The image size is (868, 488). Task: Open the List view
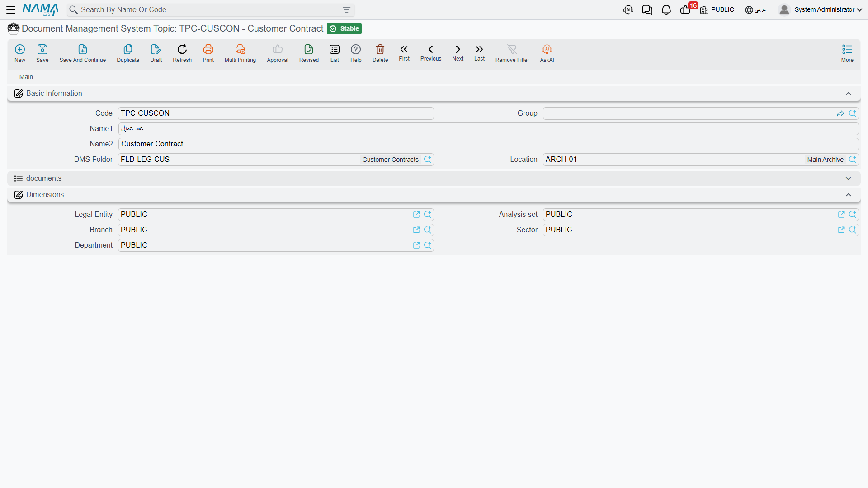335,53
